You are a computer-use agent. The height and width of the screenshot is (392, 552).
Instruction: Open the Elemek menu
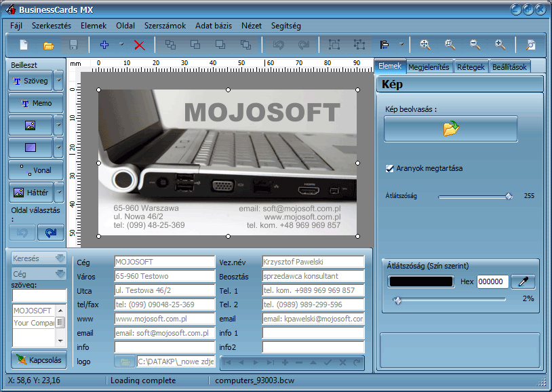(94, 26)
